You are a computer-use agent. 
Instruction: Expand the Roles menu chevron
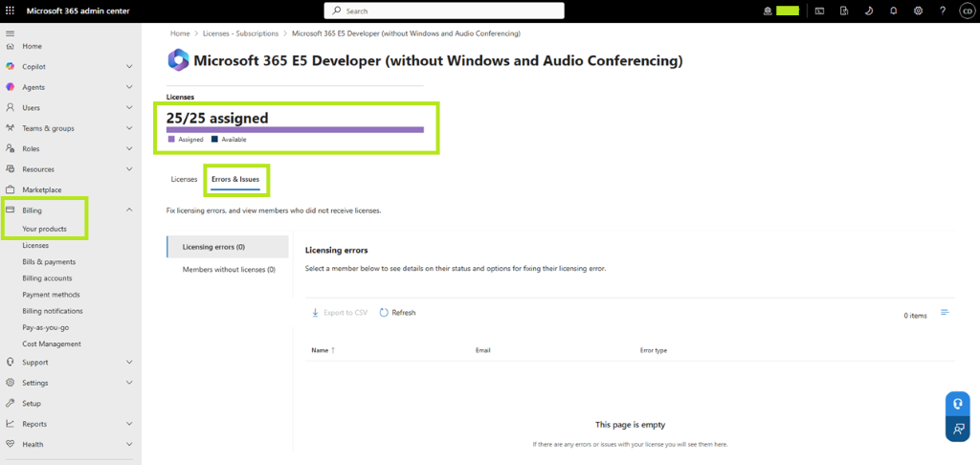click(129, 148)
